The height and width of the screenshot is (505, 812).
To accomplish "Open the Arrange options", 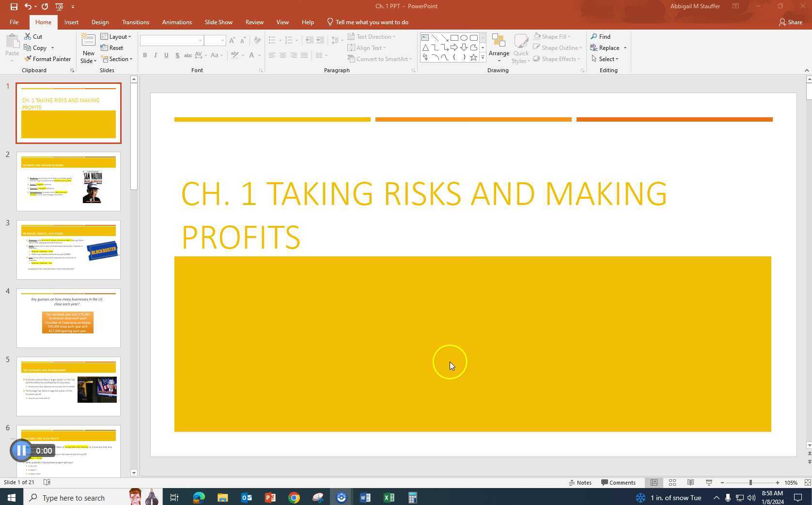I will 499,47.
